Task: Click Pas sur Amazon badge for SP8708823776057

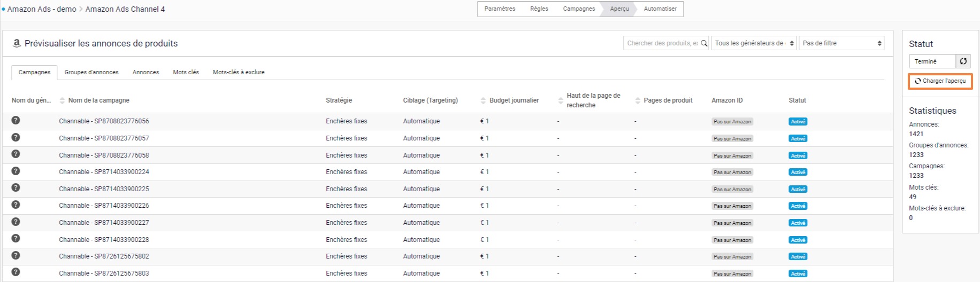Action: 732,139
